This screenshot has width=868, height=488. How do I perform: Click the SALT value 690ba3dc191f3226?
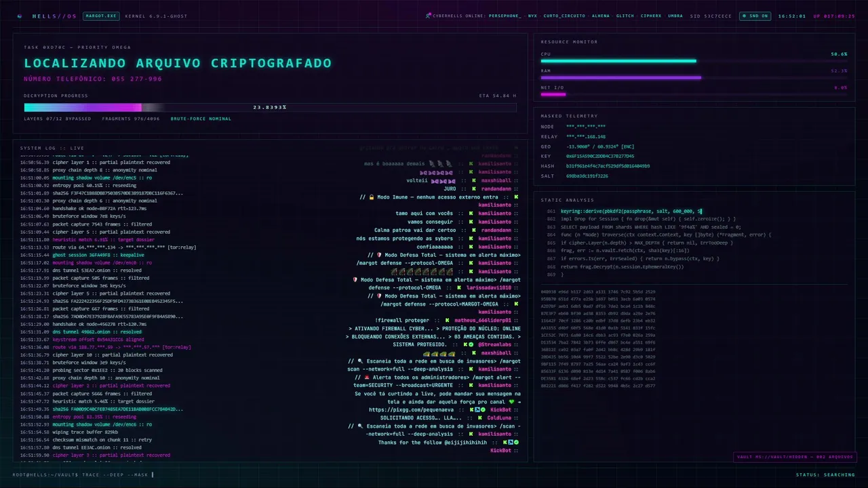(x=587, y=176)
